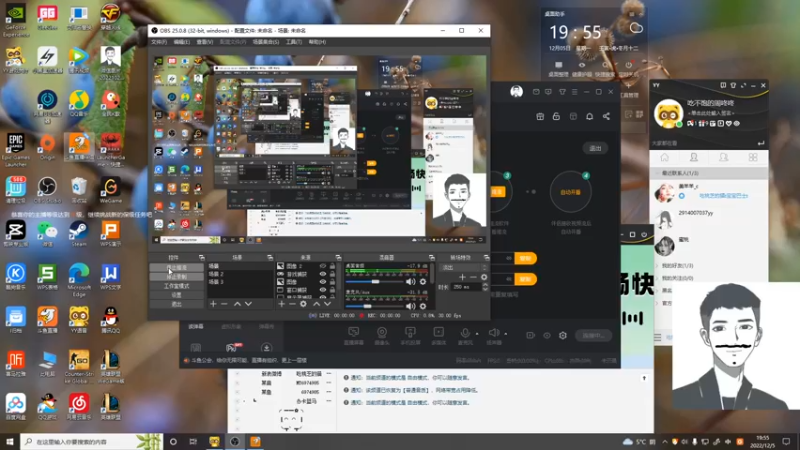This screenshot has width=800, height=450.
Task: Remove selected scene with the minus icon
Action: coord(224,304)
